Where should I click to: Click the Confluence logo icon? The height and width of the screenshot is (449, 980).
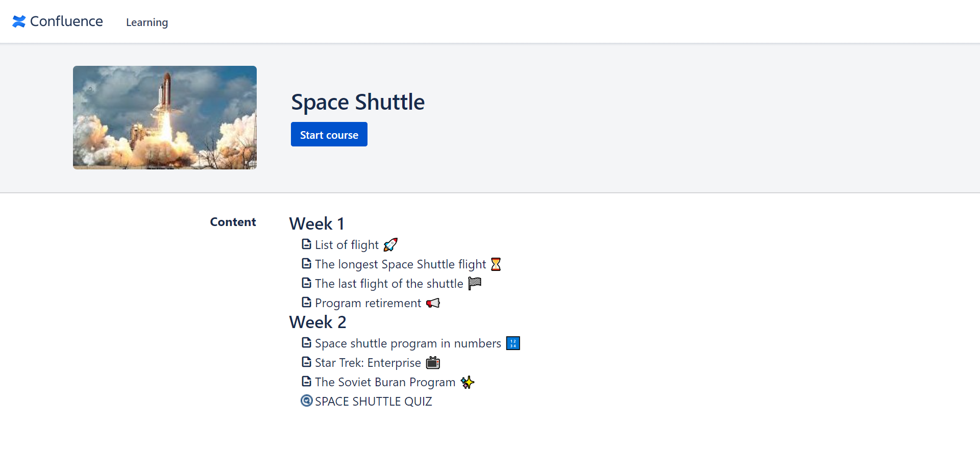(x=19, y=21)
